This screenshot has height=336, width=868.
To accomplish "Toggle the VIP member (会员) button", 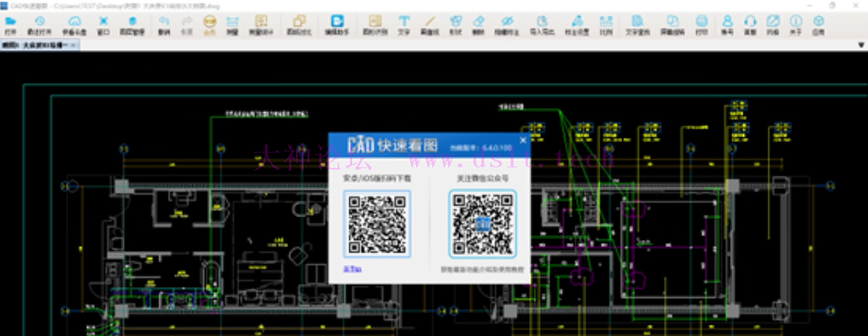I will coord(210,25).
